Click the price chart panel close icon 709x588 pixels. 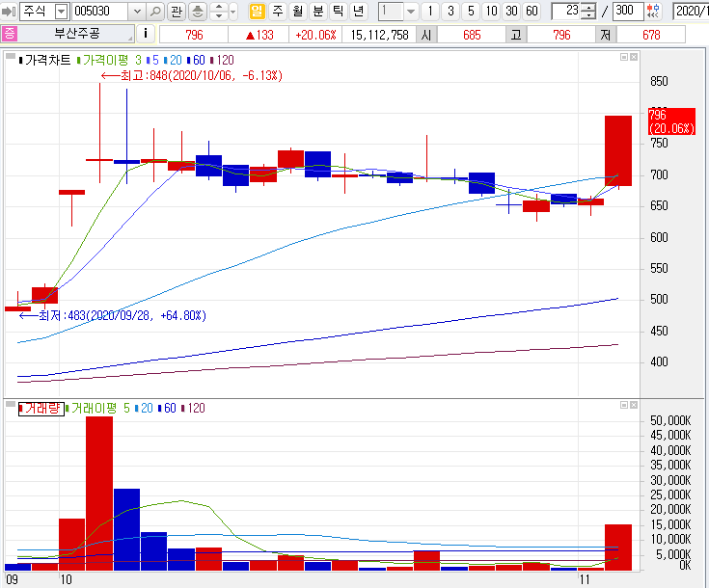634,57
